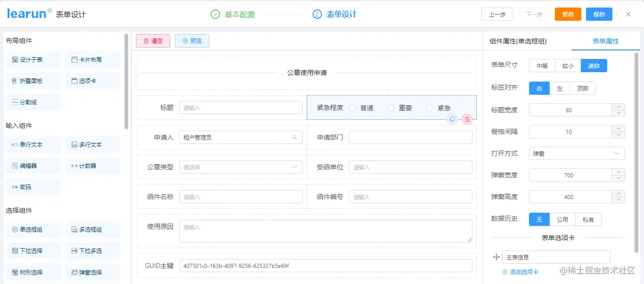Increase the 栅格间隔 value
Image resolution: width=644 pixels, height=284 pixels.
pos(618,129)
